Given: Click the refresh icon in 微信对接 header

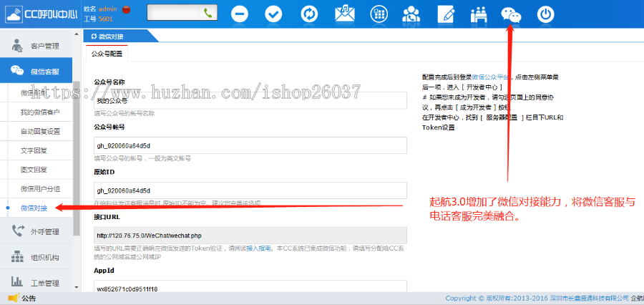Looking at the screenshot, I should pos(94,37).
